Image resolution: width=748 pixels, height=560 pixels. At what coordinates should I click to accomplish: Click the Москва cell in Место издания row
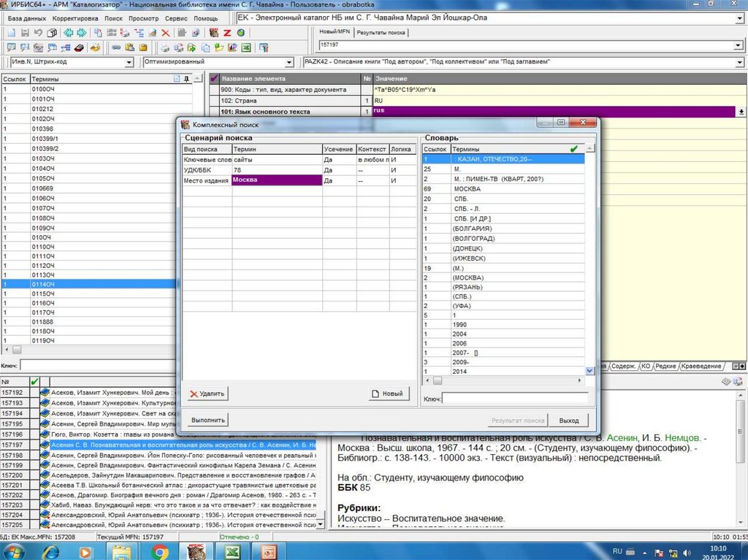[277, 180]
